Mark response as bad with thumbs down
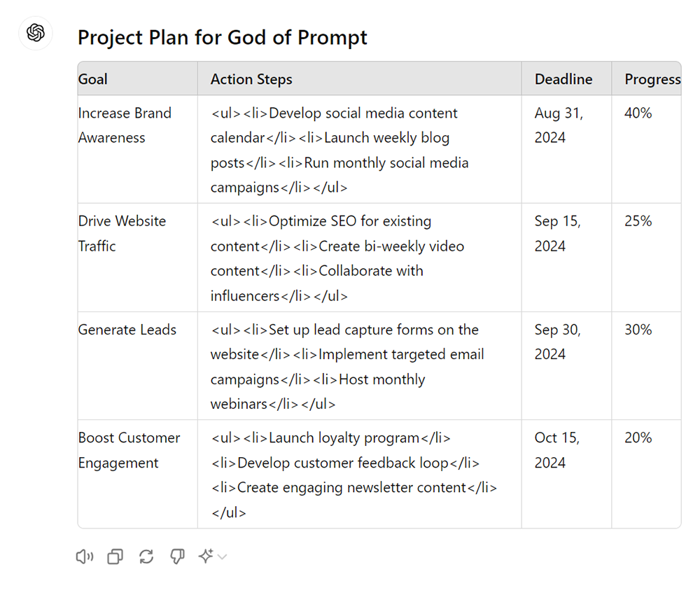Viewport: 700px width, 602px height. tap(177, 556)
